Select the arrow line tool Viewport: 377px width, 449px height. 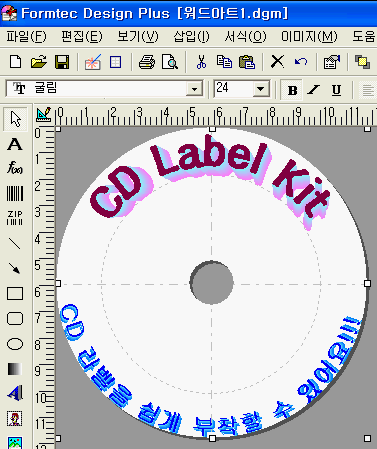click(15, 268)
